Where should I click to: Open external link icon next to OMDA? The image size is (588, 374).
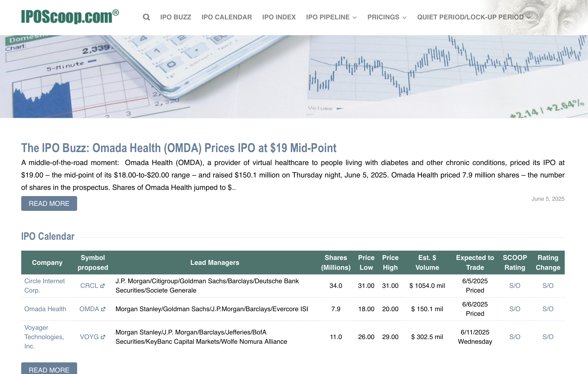(x=103, y=309)
